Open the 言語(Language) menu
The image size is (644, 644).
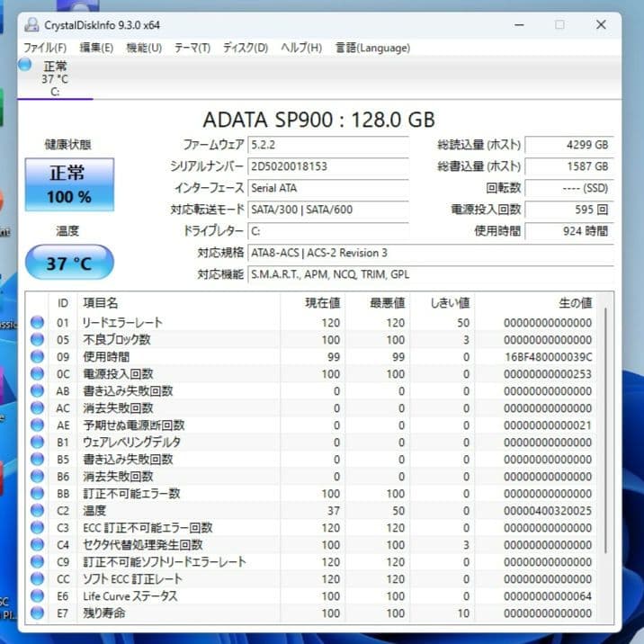pos(372,48)
